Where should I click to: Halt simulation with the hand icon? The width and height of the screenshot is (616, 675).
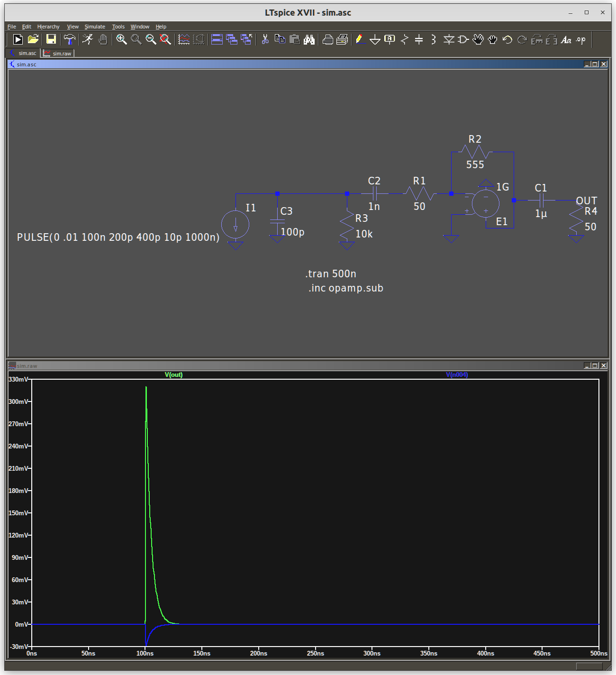(103, 40)
